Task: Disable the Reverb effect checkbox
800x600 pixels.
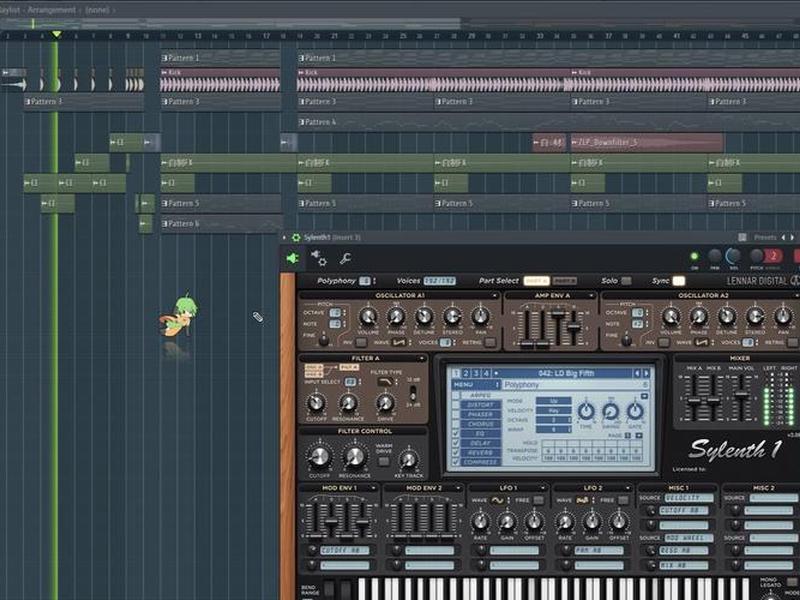Action: coord(456,453)
